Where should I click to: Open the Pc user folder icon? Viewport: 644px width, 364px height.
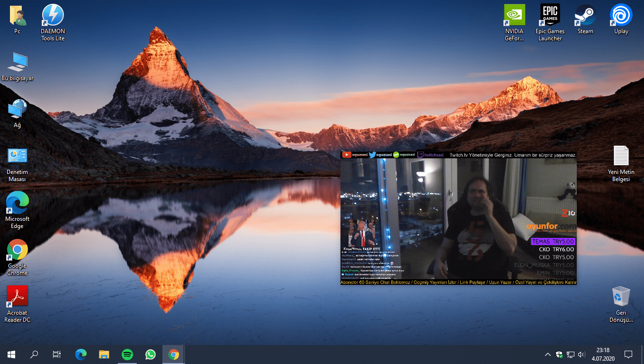pos(17,19)
